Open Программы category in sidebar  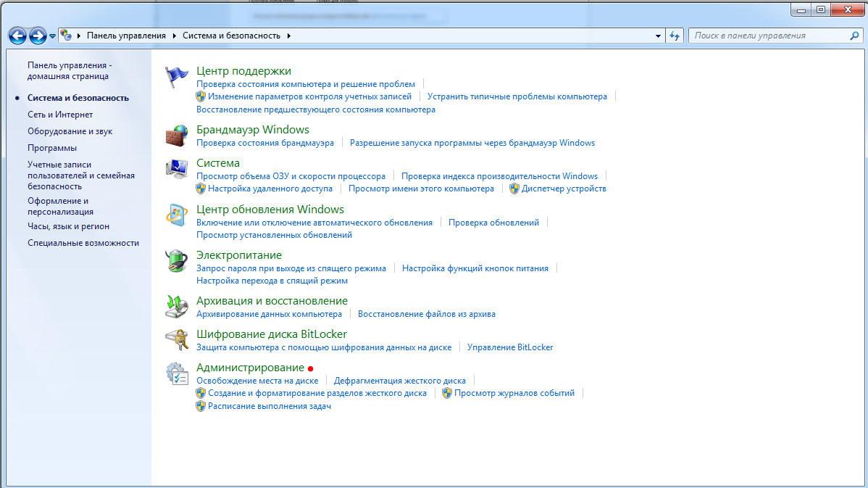click(52, 148)
